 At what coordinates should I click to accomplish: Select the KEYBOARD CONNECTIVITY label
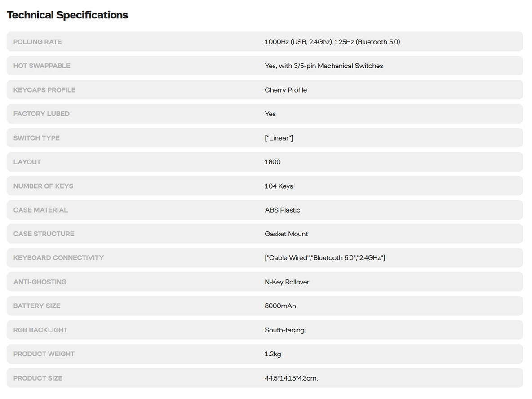coord(59,258)
